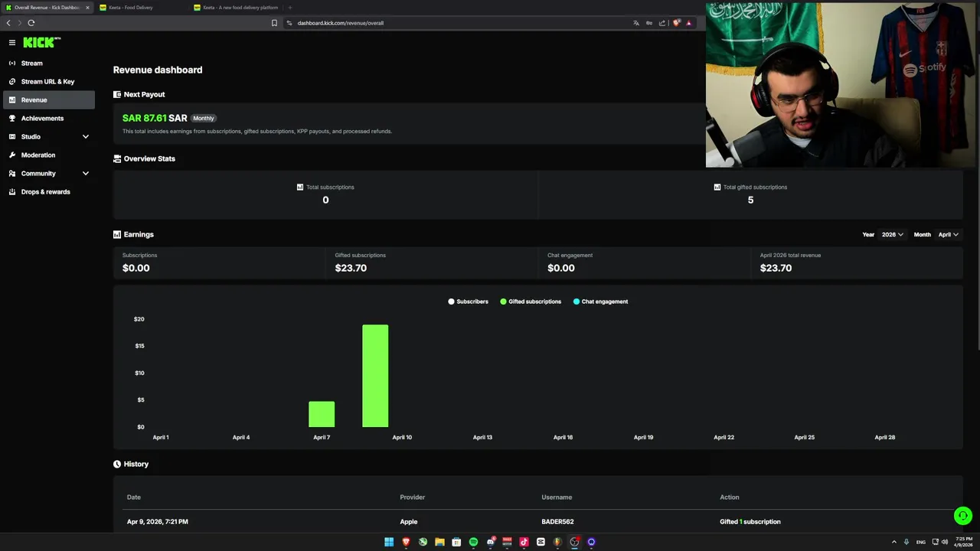
Task: Click the April 2026 total revenue card
Action: pos(857,262)
